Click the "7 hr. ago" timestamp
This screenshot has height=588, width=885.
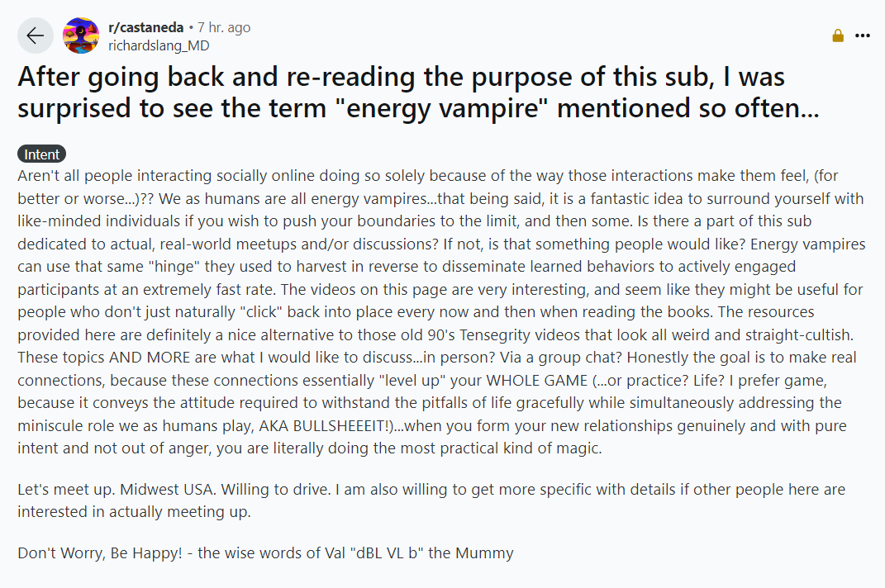223,27
